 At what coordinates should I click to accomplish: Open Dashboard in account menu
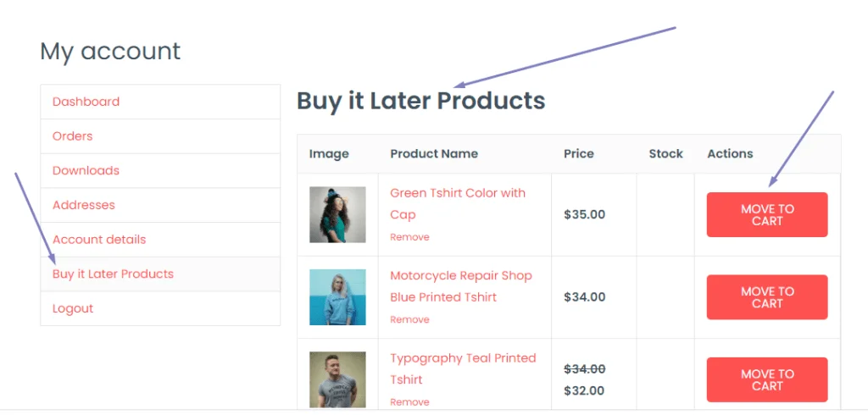click(x=86, y=102)
